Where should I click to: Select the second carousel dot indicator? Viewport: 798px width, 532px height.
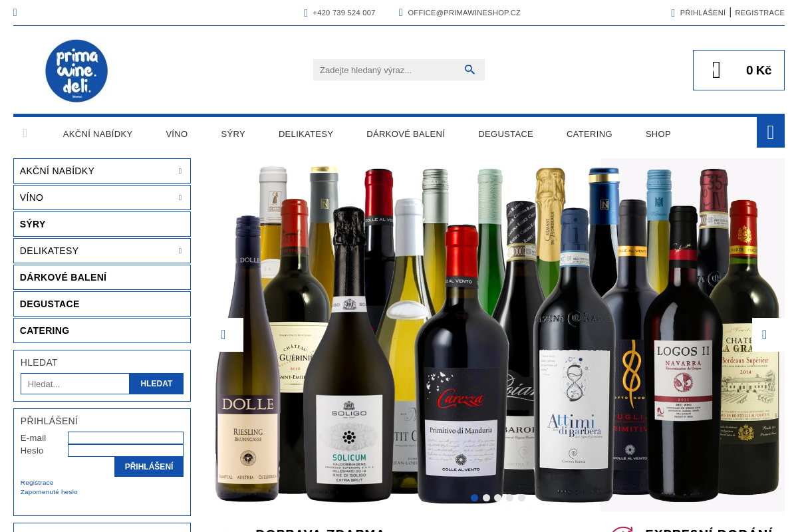point(486,497)
